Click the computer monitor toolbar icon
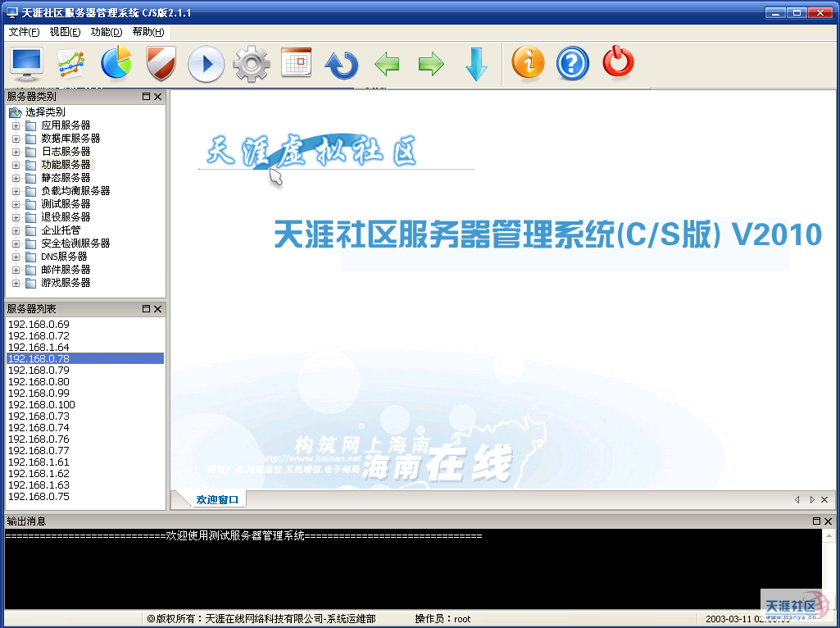Image resolution: width=840 pixels, height=628 pixels. (x=26, y=64)
